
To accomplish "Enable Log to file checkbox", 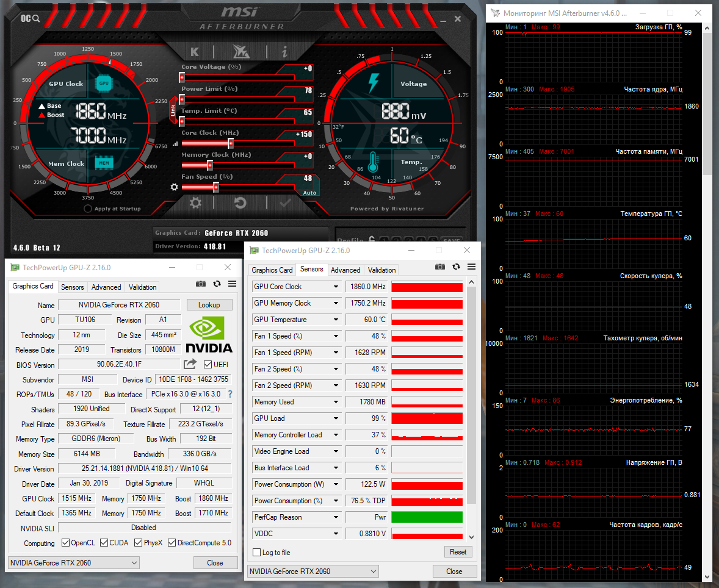I will (x=257, y=553).
